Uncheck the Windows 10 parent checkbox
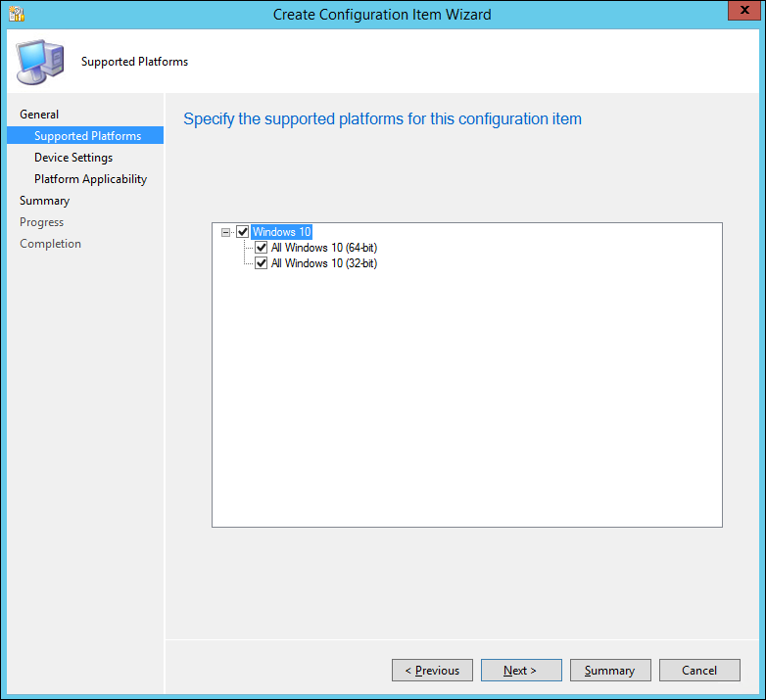Screen dimensions: 766x700 pyautogui.click(x=243, y=232)
